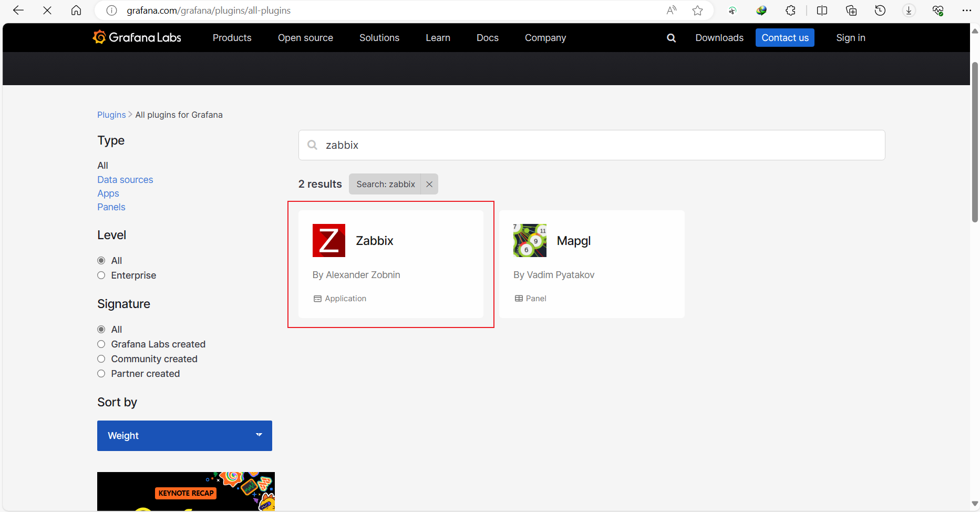The width and height of the screenshot is (980, 512).
Task: Open the Docs nav item
Action: coord(488,38)
